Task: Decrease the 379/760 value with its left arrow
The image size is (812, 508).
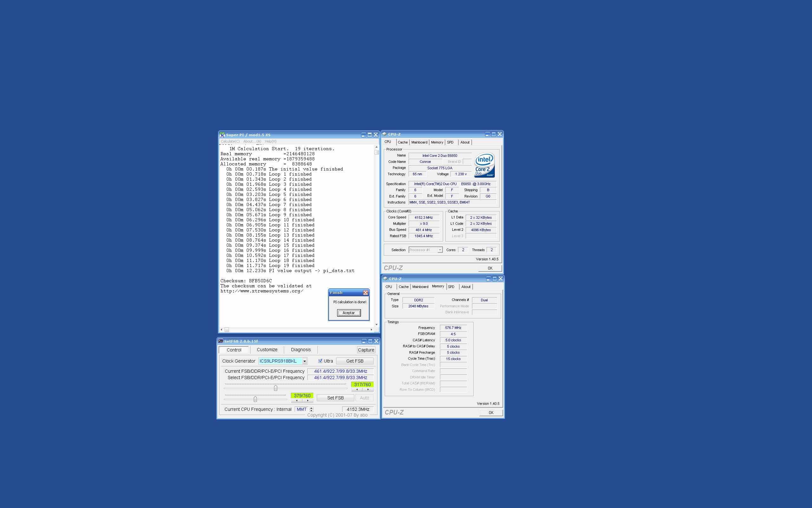Action: click(297, 400)
